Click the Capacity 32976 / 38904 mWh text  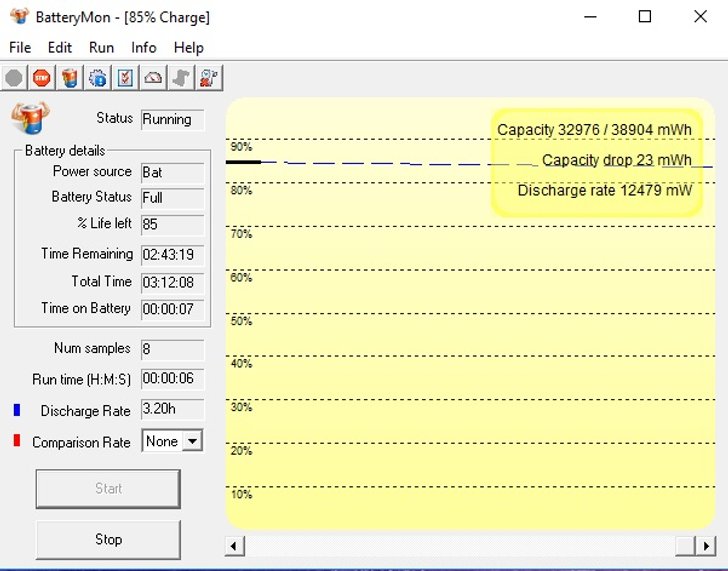[x=594, y=130]
